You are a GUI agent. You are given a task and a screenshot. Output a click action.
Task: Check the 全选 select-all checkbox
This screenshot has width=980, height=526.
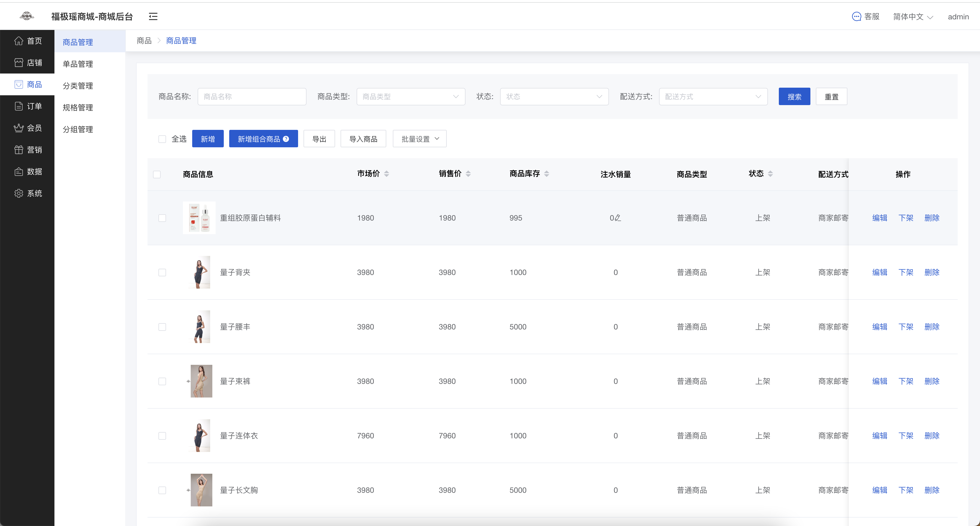click(162, 139)
